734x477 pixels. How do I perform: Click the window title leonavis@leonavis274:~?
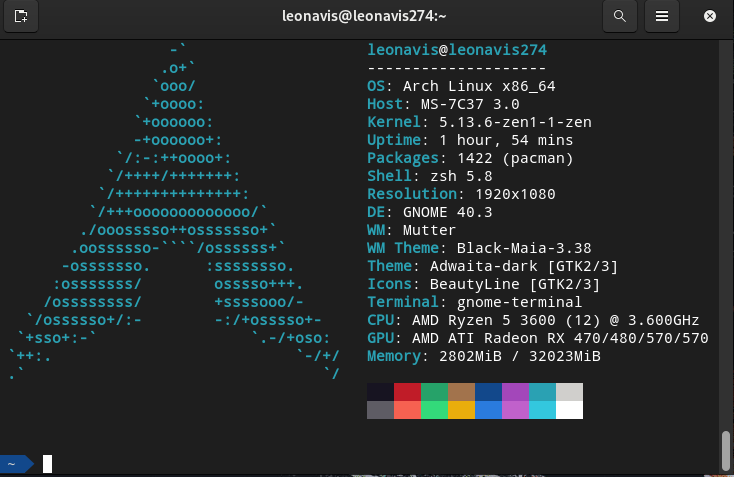[364, 16]
